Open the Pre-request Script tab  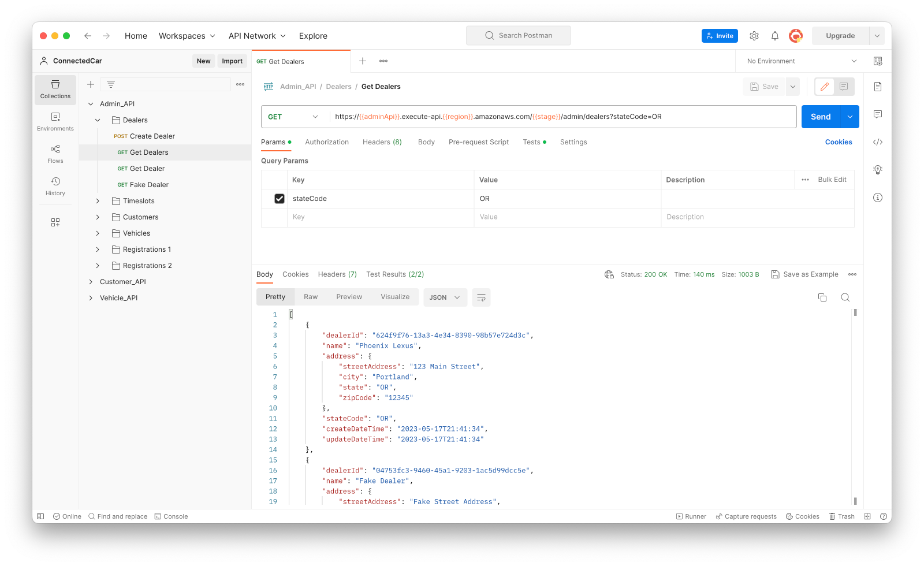[x=479, y=142]
